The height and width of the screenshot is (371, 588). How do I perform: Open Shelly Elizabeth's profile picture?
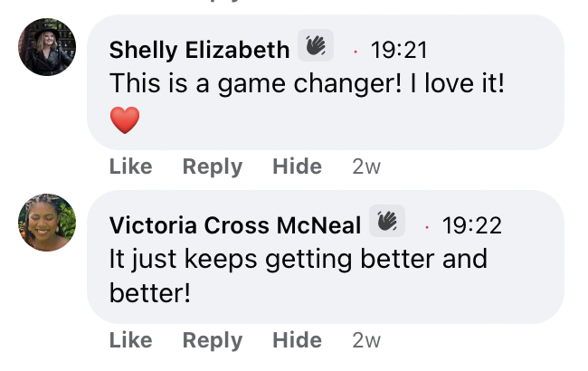(47, 47)
